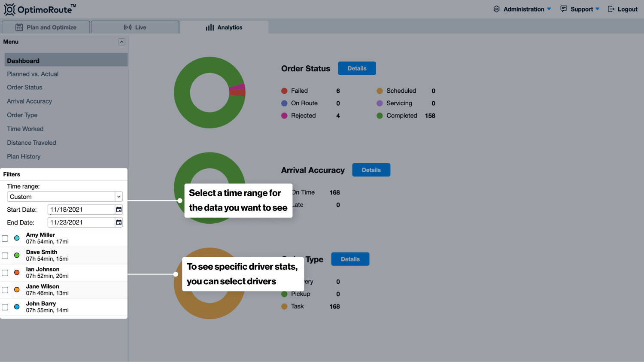The height and width of the screenshot is (362, 644).
Task: Click the OptimoRoute logo icon
Action: [9, 9]
